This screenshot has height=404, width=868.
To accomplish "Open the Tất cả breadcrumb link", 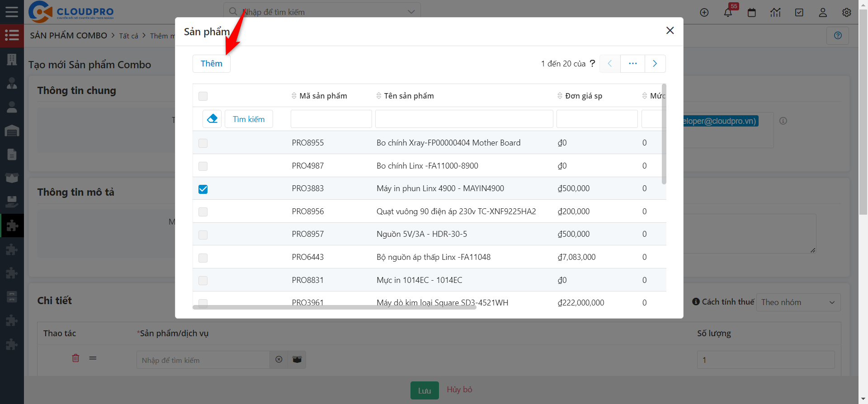I will pyautogui.click(x=129, y=36).
